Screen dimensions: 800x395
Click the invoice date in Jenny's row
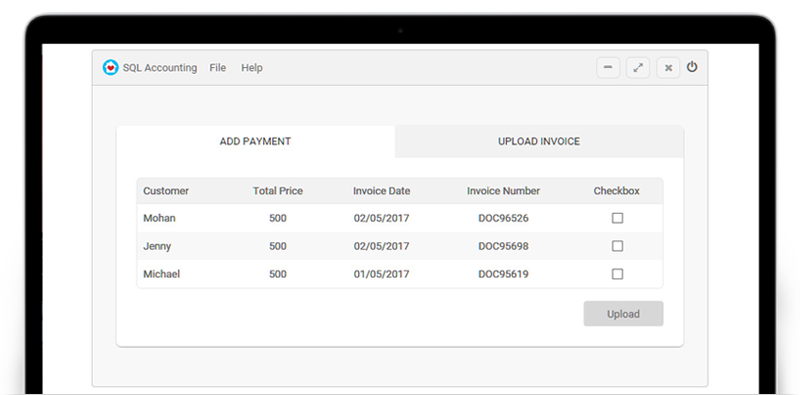382,246
